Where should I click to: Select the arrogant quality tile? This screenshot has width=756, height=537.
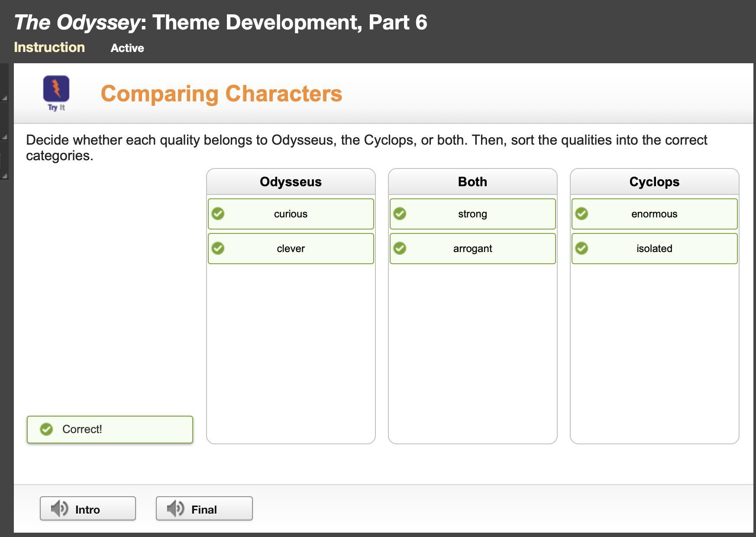pyautogui.click(x=473, y=249)
